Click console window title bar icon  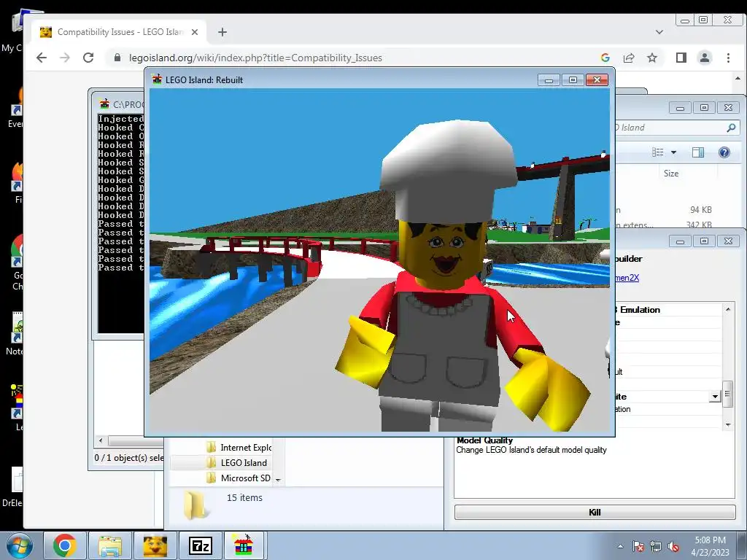pos(104,104)
